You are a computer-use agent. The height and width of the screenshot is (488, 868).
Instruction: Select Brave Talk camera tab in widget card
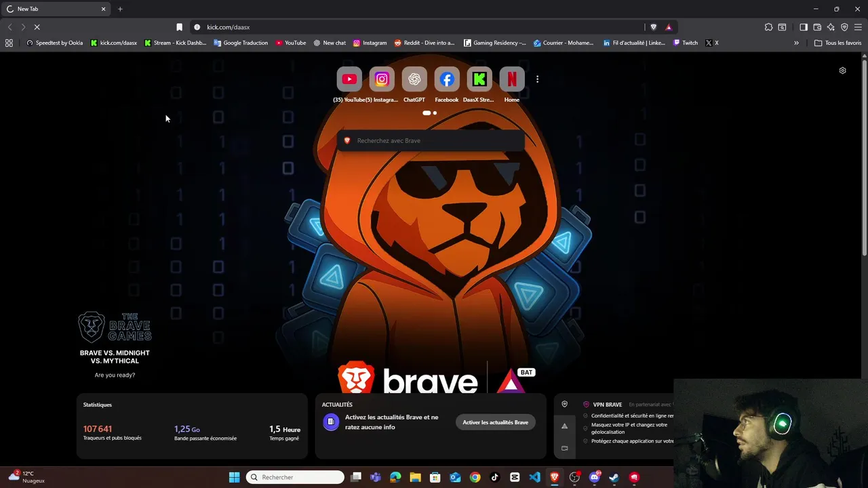click(564, 448)
